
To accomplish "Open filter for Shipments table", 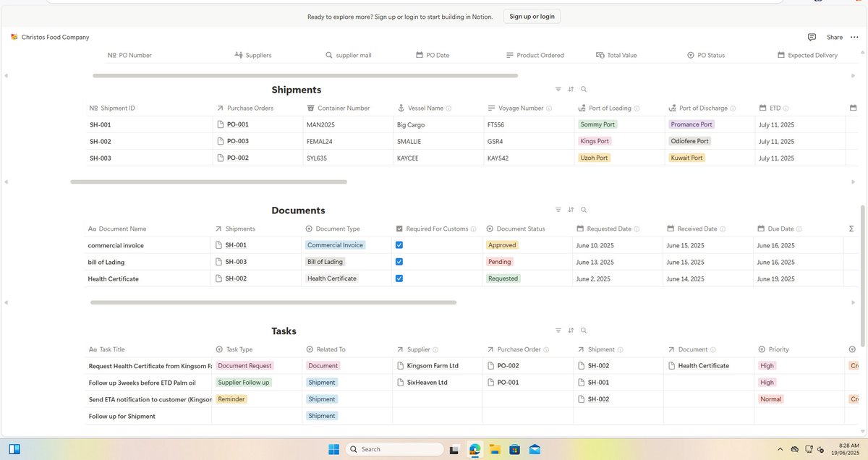I will pyautogui.click(x=558, y=89).
